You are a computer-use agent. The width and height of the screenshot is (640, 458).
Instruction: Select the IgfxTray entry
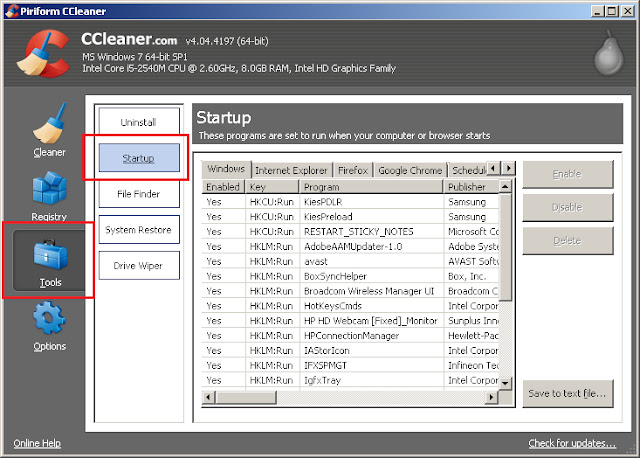coord(351,380)
